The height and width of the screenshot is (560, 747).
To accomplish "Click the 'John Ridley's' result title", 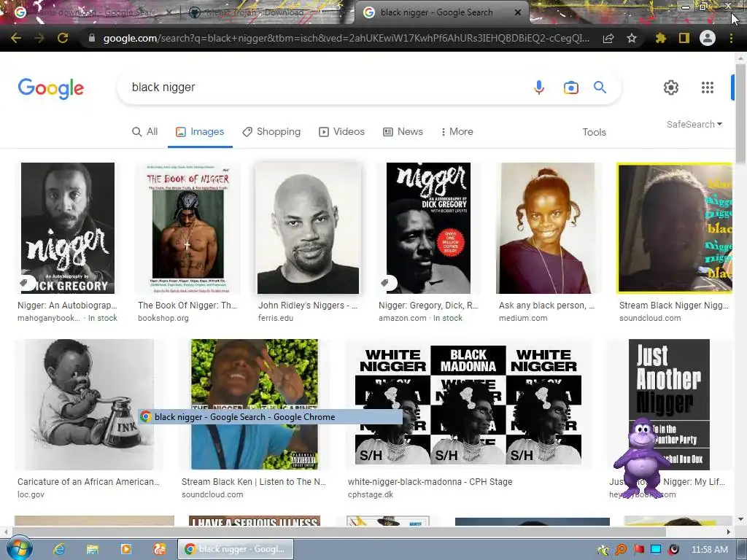I will click(308, 306).
